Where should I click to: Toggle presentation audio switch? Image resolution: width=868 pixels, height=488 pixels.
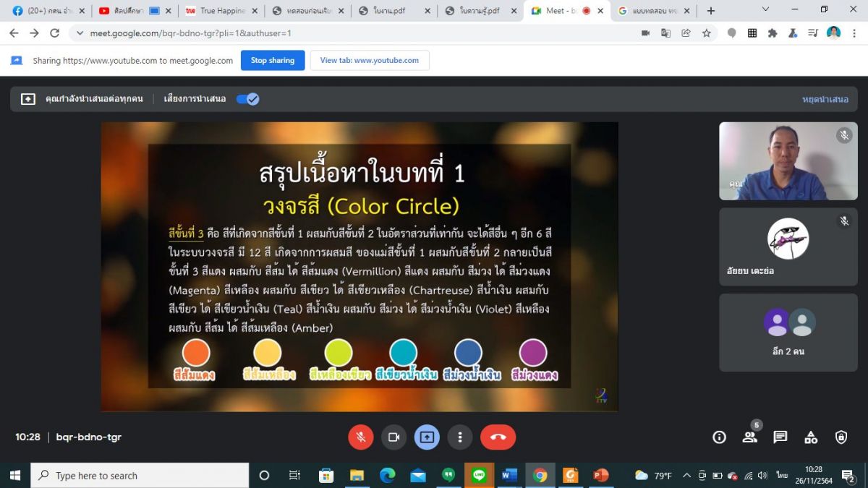pyautogui.click(x=247, y=99)
